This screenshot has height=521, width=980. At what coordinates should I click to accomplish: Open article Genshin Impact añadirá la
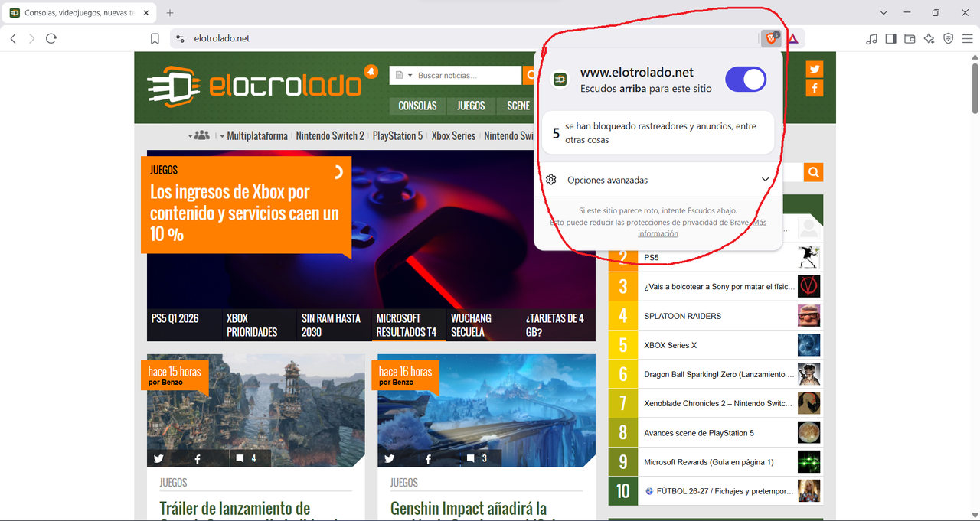pos(469,508)
